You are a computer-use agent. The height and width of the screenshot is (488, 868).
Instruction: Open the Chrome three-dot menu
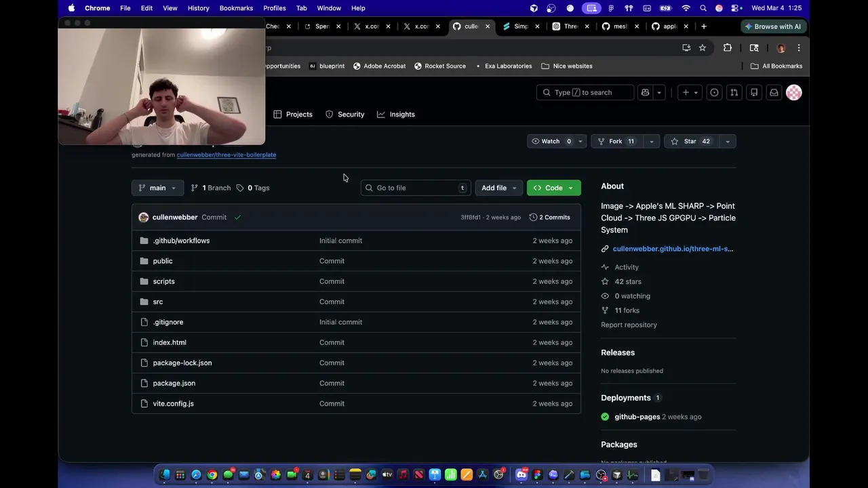click(x=799, y=47)
